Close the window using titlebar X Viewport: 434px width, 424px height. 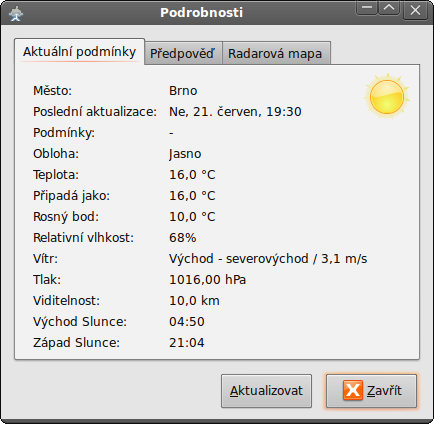[x=415, y=10]
